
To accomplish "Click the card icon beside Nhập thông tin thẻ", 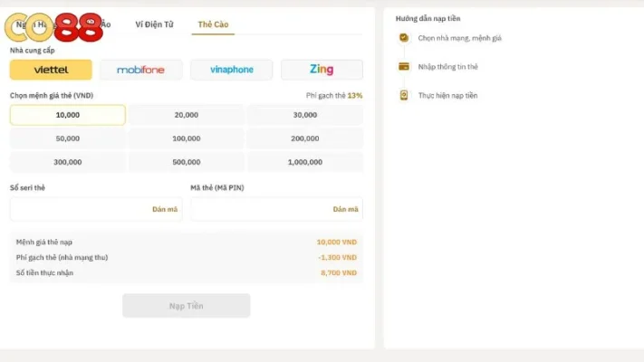I will tap(404, 66).
